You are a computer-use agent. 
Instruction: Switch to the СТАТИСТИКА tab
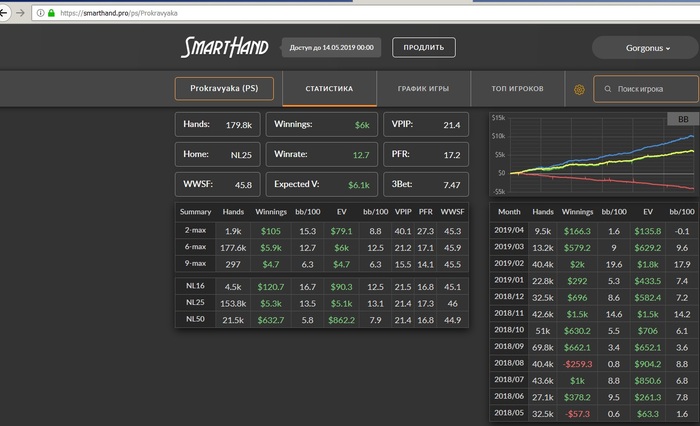click(x=329, y=88)
